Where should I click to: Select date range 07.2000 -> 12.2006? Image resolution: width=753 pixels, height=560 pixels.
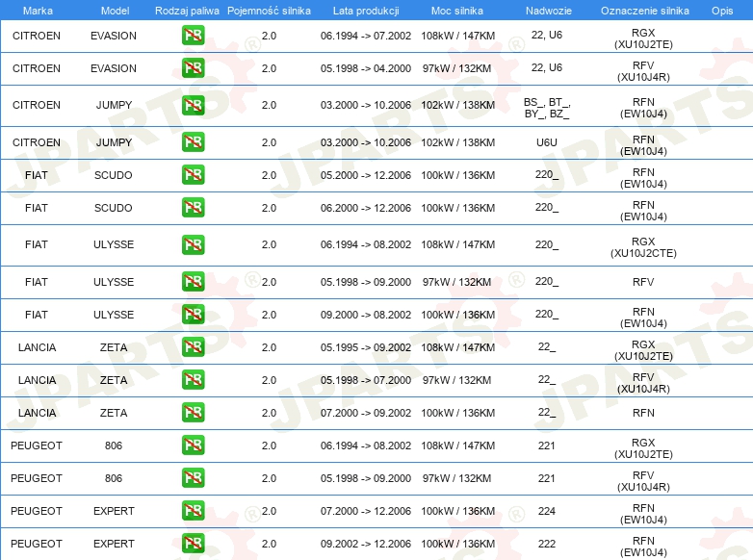[366, 511]
